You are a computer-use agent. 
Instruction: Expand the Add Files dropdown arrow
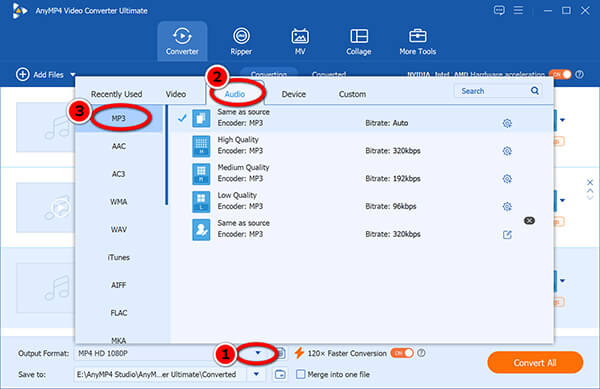[x=73, y=75]
